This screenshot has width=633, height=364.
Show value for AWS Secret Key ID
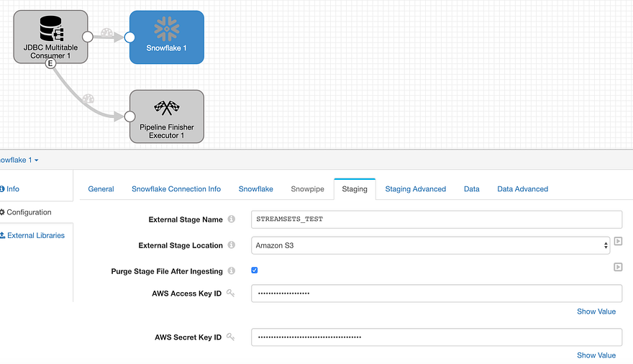pos(596,355)
